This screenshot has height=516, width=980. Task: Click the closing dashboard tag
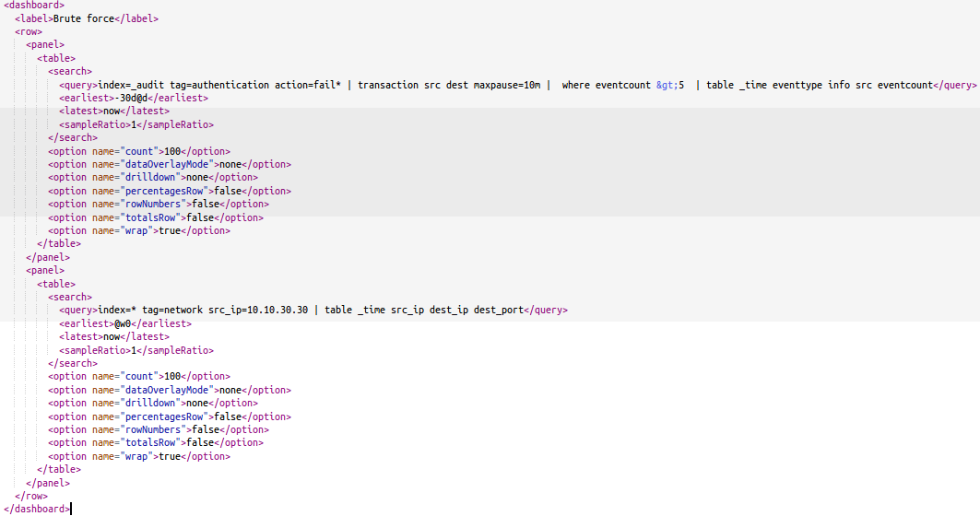coord(37,509)
